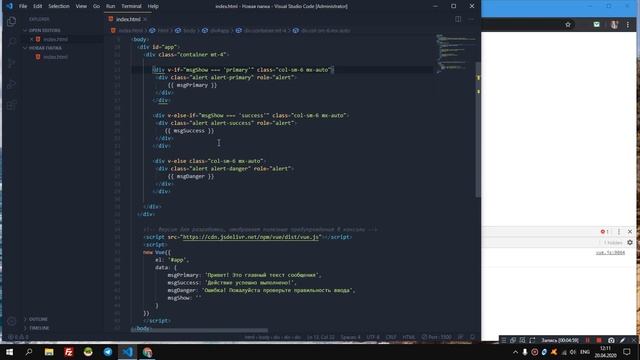
Task: Open Windows notification center
Action: click(x=627, y=352)
